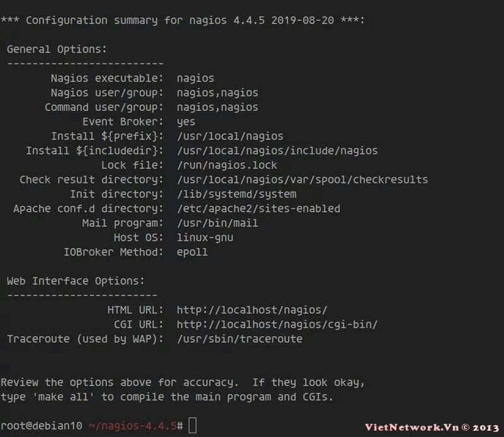This screenshot has width=504, height=437.
Task: Click the /usr/sbin/traceroute path
Action: pyautogui.click(x=239, y=339)
